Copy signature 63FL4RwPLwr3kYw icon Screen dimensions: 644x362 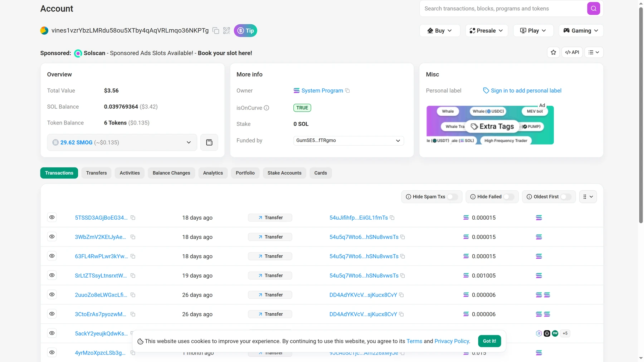click(133, 256)
